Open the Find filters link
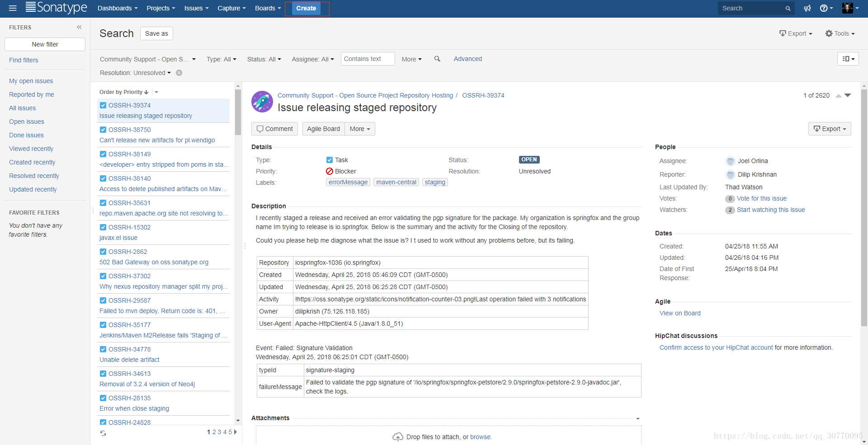Screen dimensions: 868x445 click(24, 60)
